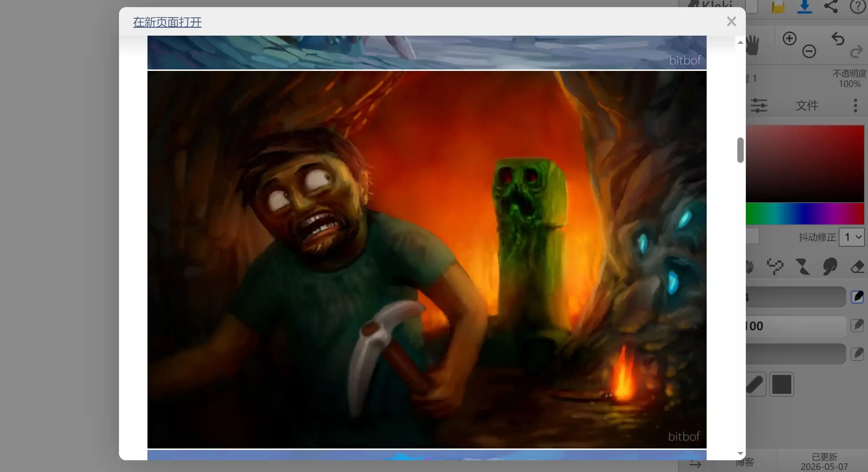Pick a shade in the red color field

[805, 164]
